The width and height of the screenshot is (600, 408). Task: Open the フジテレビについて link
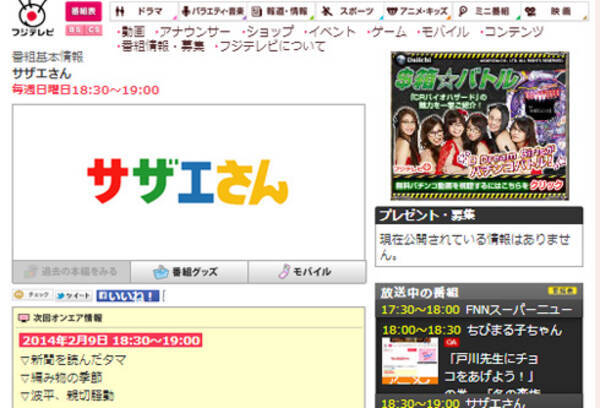272,47
